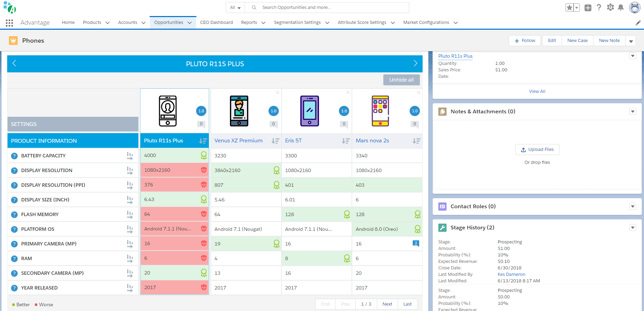Go to previous product with left arrow

(14, 63)
